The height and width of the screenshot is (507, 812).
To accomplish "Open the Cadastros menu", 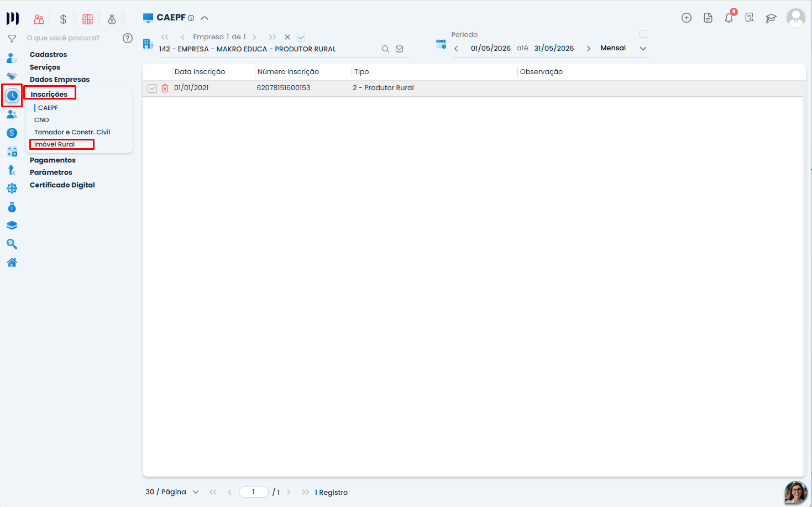I will tap(49, 55).
